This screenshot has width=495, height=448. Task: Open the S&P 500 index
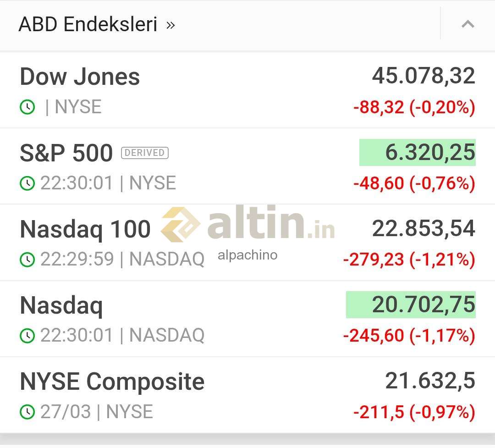66,153
